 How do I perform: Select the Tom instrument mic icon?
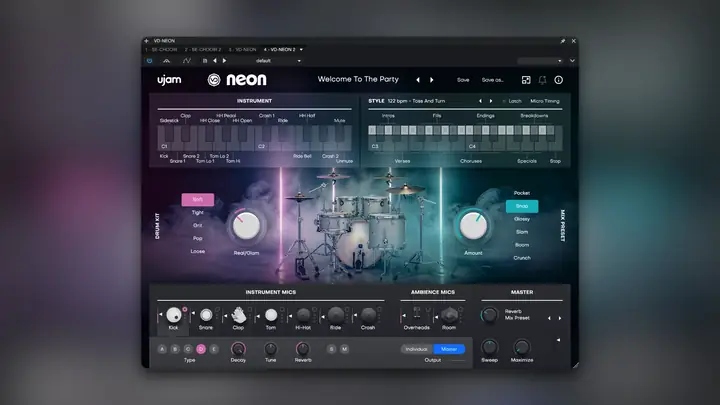[271, 315]
